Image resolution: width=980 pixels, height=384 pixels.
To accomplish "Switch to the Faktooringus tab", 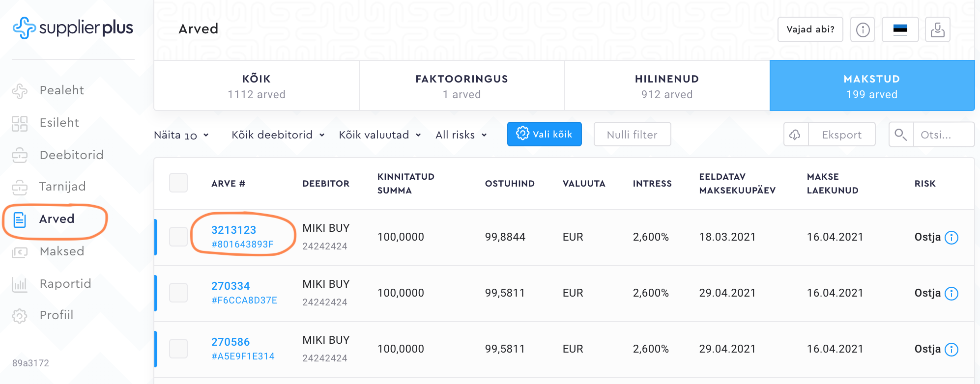I will click(461, 86).
